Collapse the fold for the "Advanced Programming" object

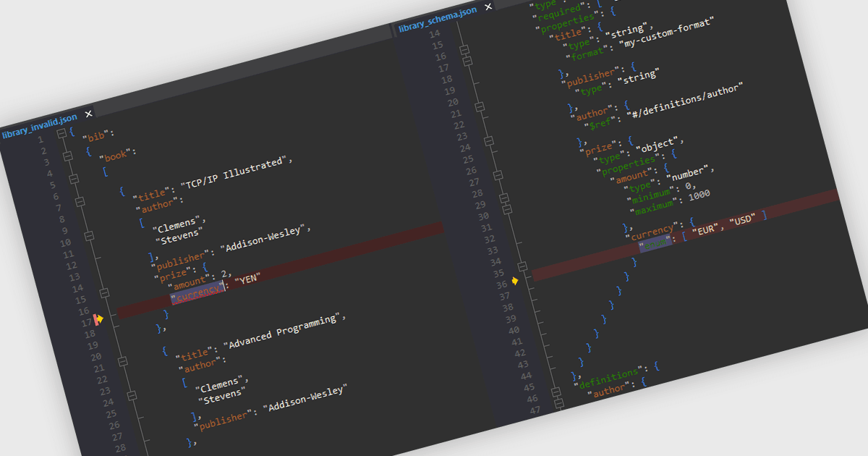pyautogui.click(x=122, y=361)
